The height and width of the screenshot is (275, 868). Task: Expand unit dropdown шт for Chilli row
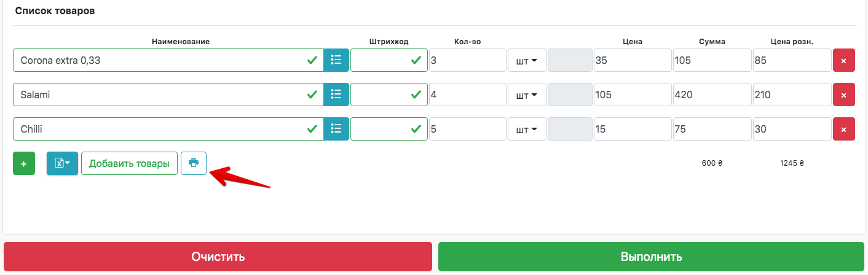[527, 130]
